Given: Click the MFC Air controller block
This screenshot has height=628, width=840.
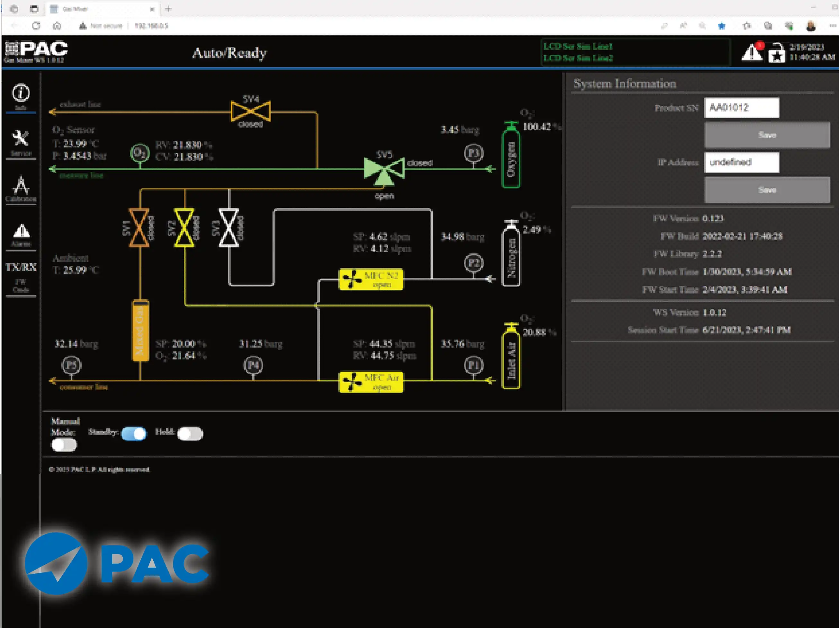Looking at the screenshot, I should click(x=371, y=382).
